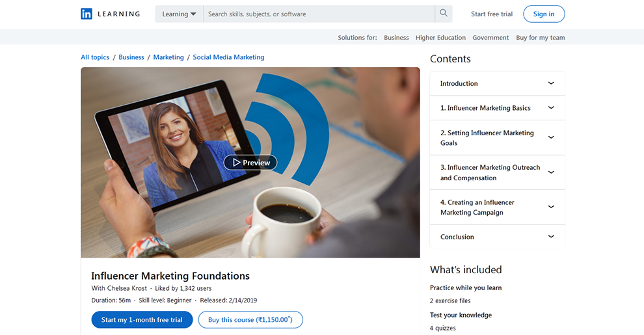Viewport: 644px width, 335px height.
Task: Click the Influencer Marketing Foundations title
Action: click(x=170, y=276)
